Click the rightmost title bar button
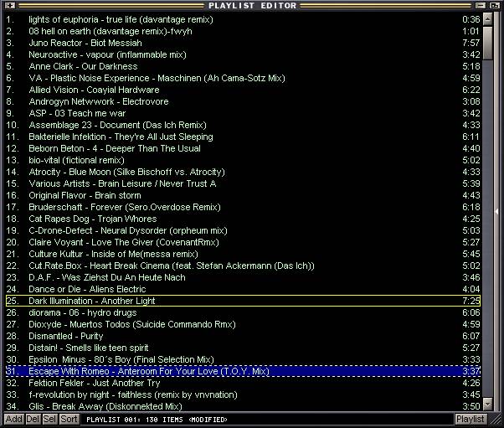 click(496, 5)
